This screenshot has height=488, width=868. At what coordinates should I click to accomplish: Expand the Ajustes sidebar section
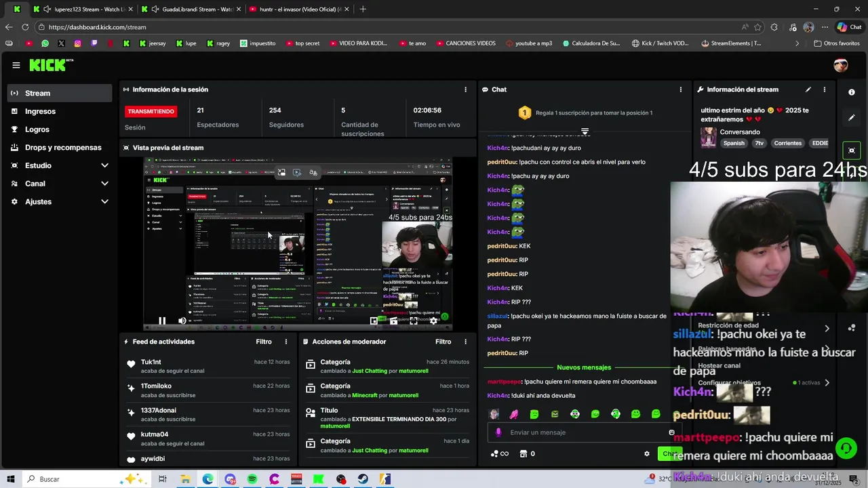[x=60, y=201]
